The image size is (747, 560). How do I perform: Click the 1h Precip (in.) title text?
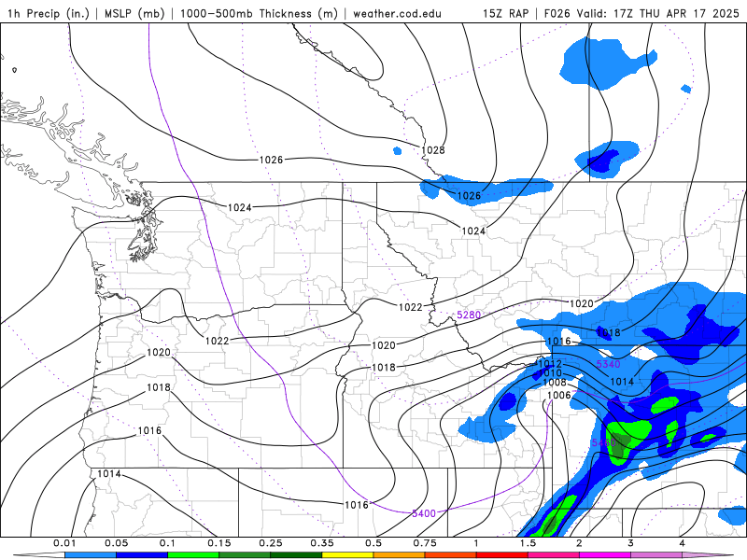tap(49, 13)
